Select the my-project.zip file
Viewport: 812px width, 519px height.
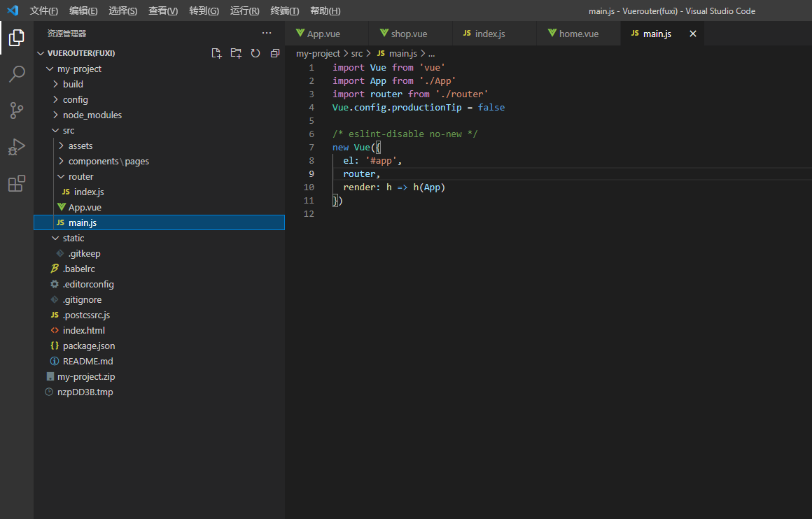[159, 377]
